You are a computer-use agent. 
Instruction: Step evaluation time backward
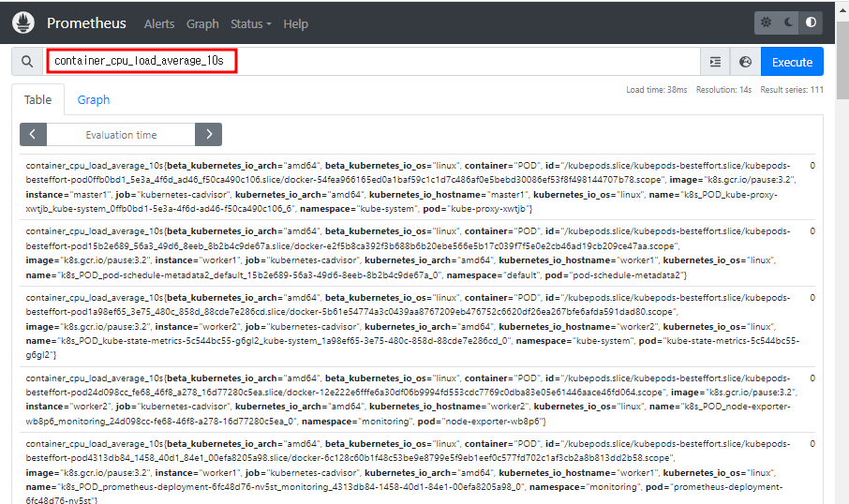coord(33,134)
